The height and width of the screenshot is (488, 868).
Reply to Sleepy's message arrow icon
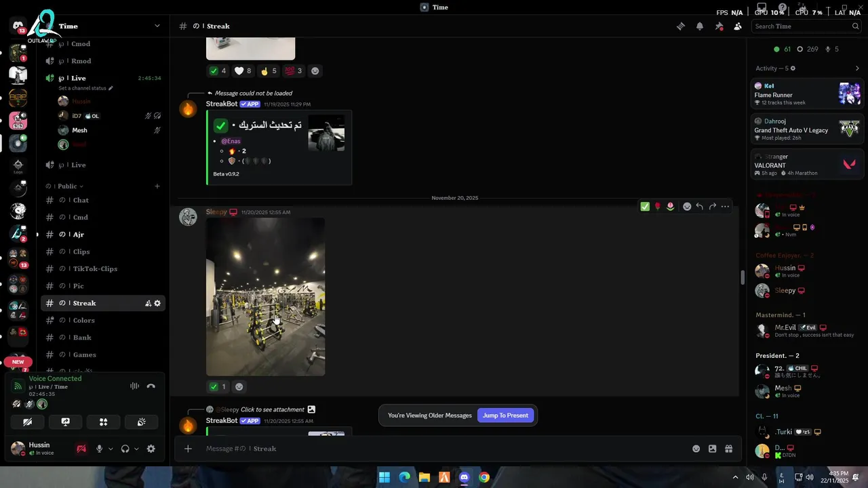[x=699, y=206]
